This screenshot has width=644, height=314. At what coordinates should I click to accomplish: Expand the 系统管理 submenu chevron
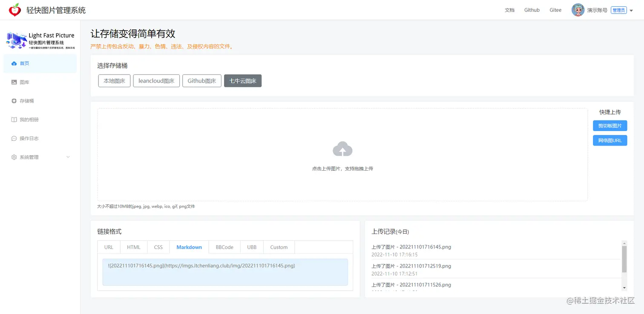pos(68,157)
